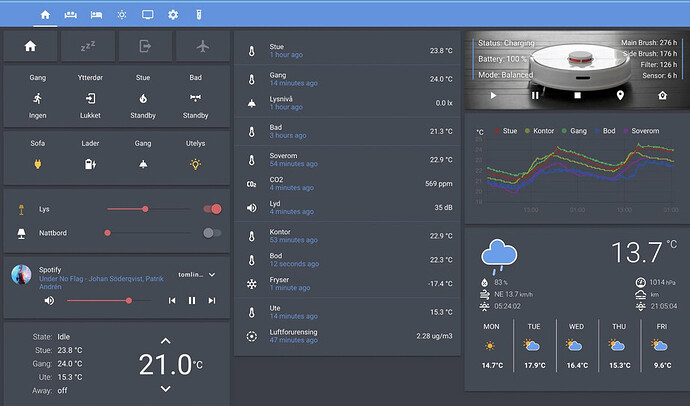Click the Ytterdør door icon
Image resolution: width=690 pixels, height=406 pixels.
(x=90, y=98)
